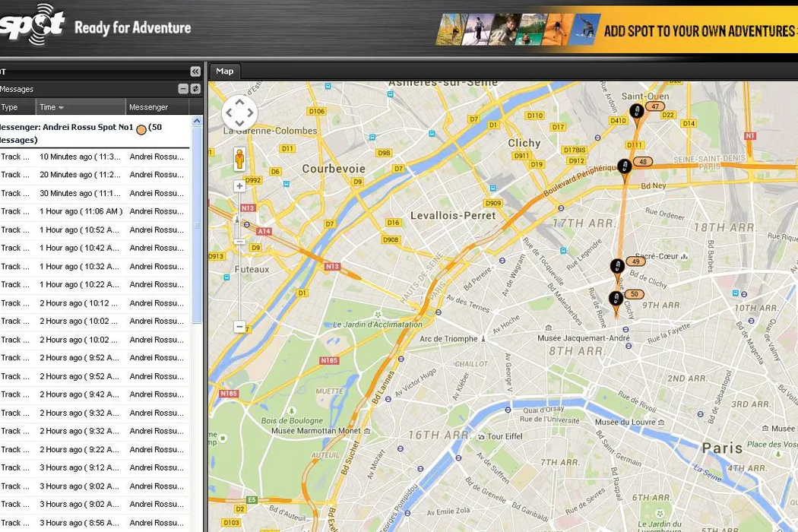Click the orange messenger color dot
Image resolution: width=798 pixels, height=532 pixels.
point(141,129)
